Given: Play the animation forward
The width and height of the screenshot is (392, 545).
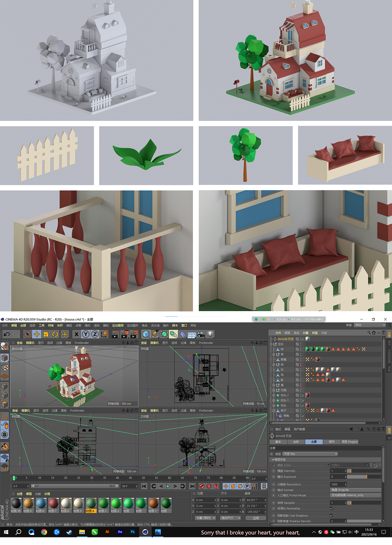Looking at the screenshot, I should pyautogui.click(x=168, y=486).
